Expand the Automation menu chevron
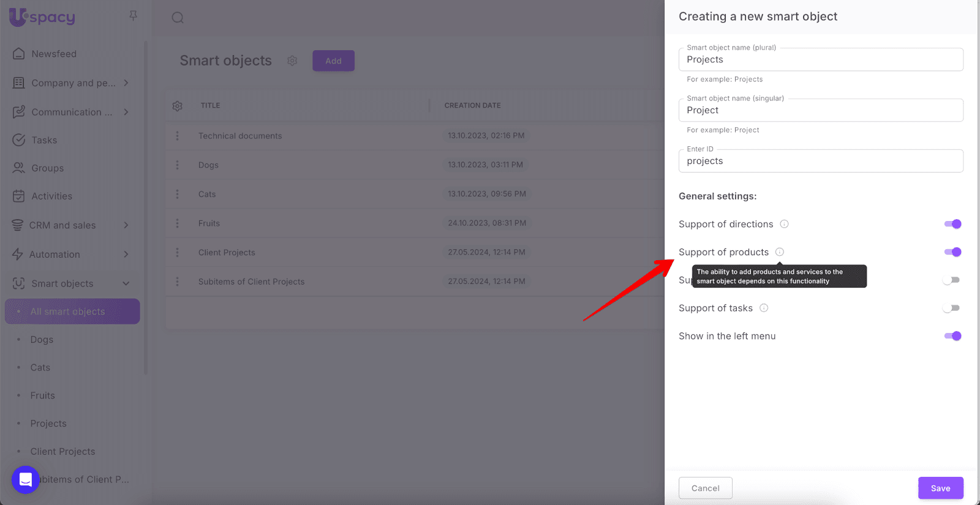 coord(126,254)
